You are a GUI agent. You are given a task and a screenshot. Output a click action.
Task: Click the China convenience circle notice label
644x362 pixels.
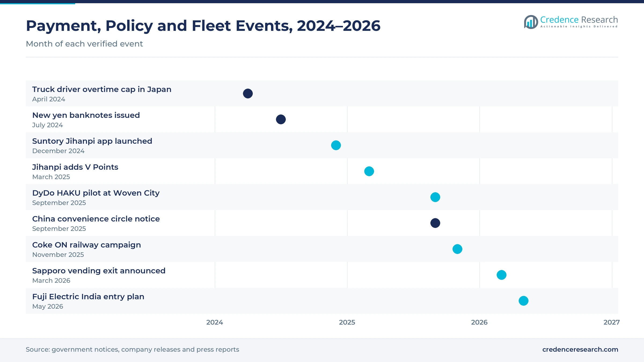tap(96, 219)
